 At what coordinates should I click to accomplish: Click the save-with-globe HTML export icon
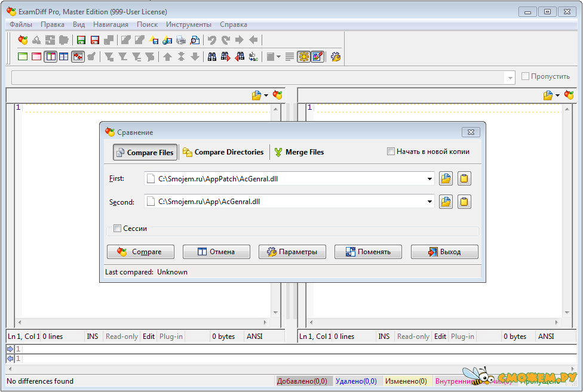[167, 40]
